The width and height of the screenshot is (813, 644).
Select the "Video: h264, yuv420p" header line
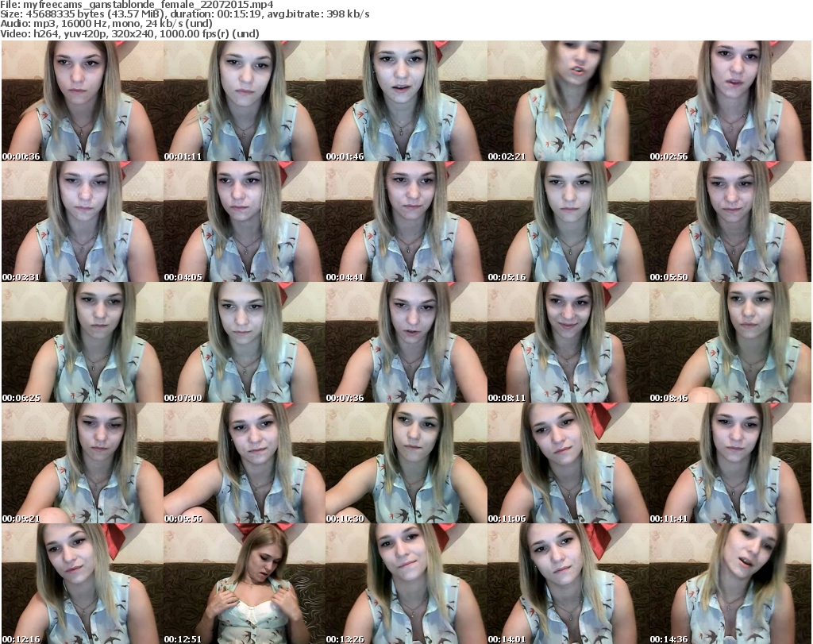129,33
